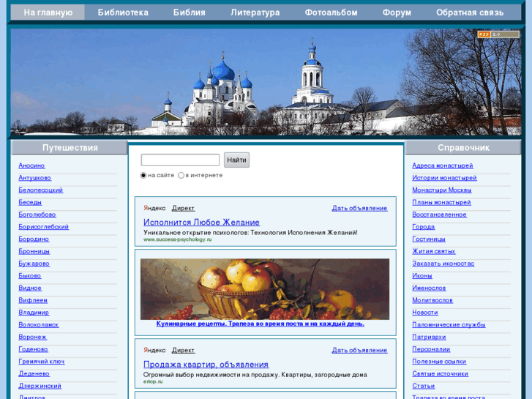
Task: Open the Видное link
Action: coord(30,288)
